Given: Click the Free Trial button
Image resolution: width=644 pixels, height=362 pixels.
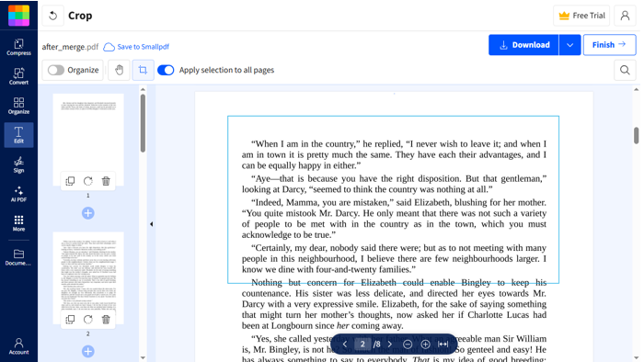Looking at the screenshot, I should click(581, 16).
